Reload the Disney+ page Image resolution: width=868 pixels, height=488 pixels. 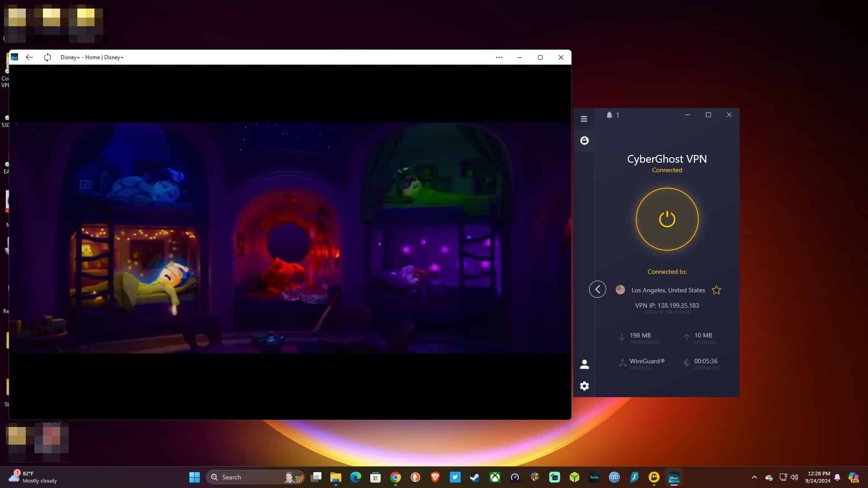coord(47,57)
